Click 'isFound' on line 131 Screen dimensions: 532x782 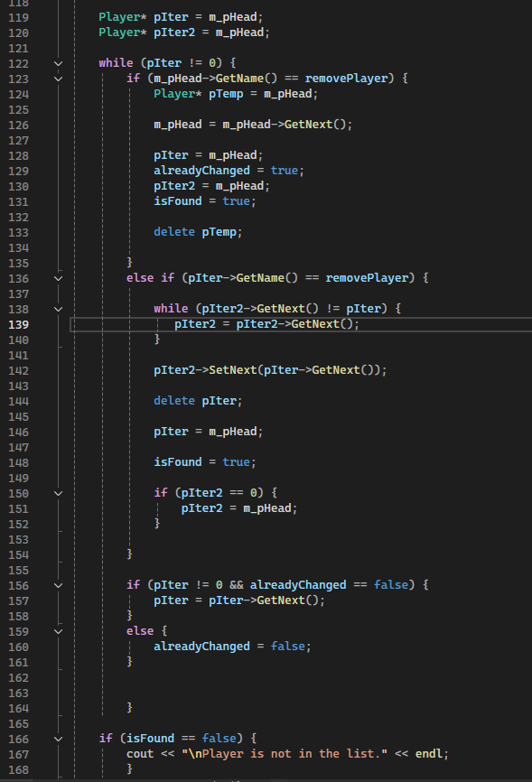[x=178, y=201]
